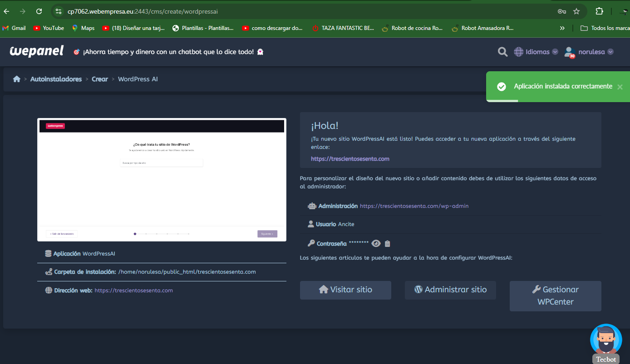Expand the norulesa account dropdown arrow

[x=610, y=52]
